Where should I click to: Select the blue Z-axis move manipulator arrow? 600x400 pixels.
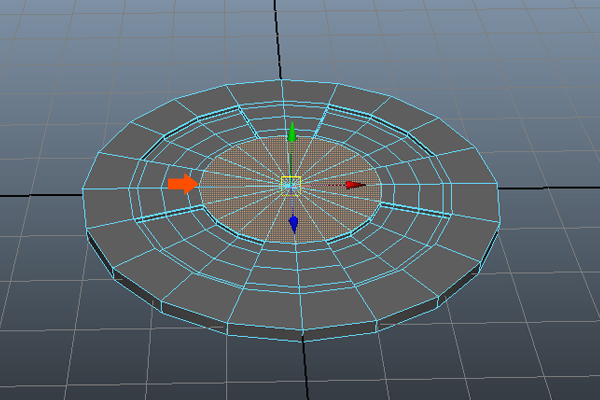[x=293, y=224]
